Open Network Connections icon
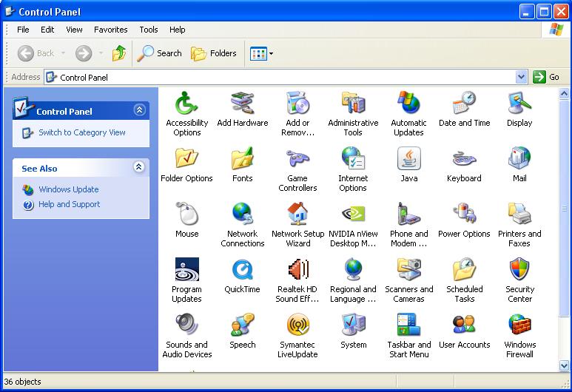The image size is (572, 392). [242, 214]
